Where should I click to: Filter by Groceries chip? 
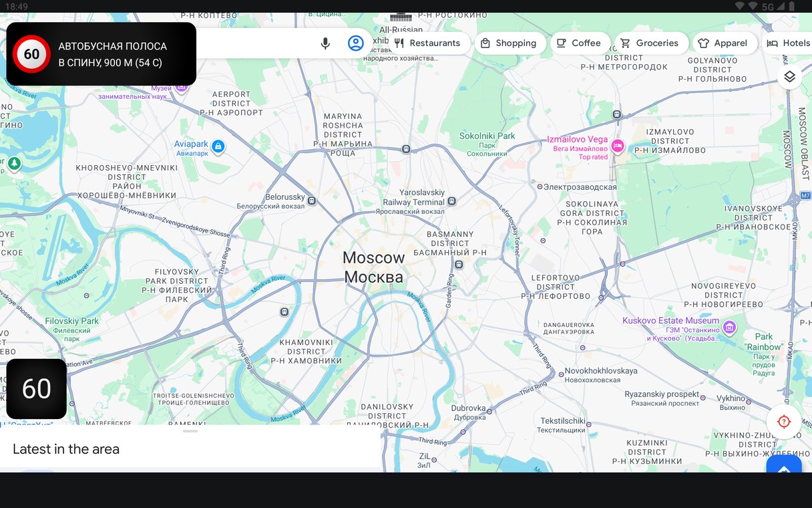[x=650, y=43]
